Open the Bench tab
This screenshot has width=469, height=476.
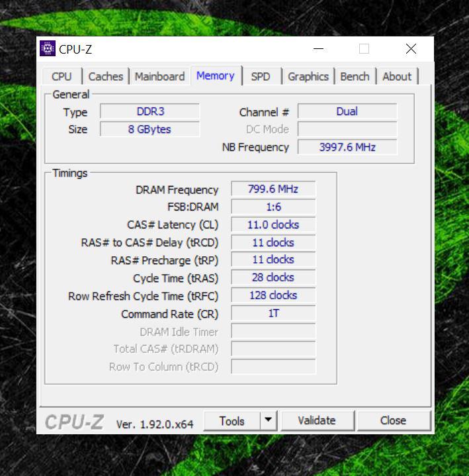[x=355, y=76]
